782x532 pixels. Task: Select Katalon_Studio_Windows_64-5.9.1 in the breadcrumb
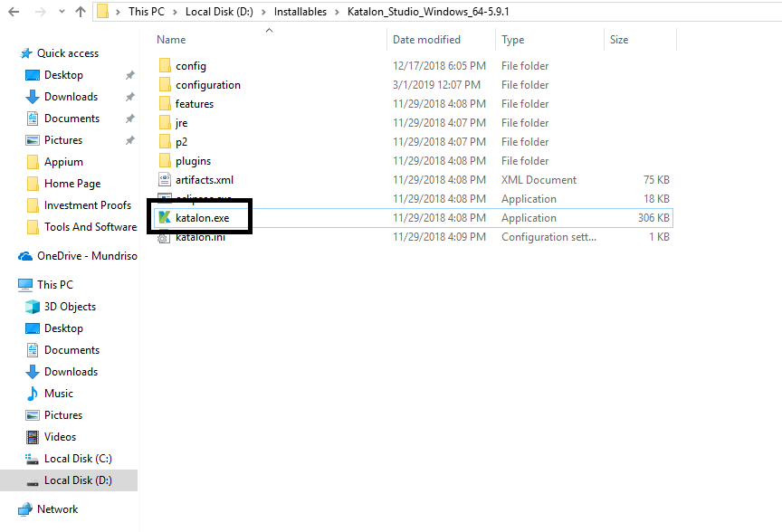pyautogui.click(x=428, y=12)
